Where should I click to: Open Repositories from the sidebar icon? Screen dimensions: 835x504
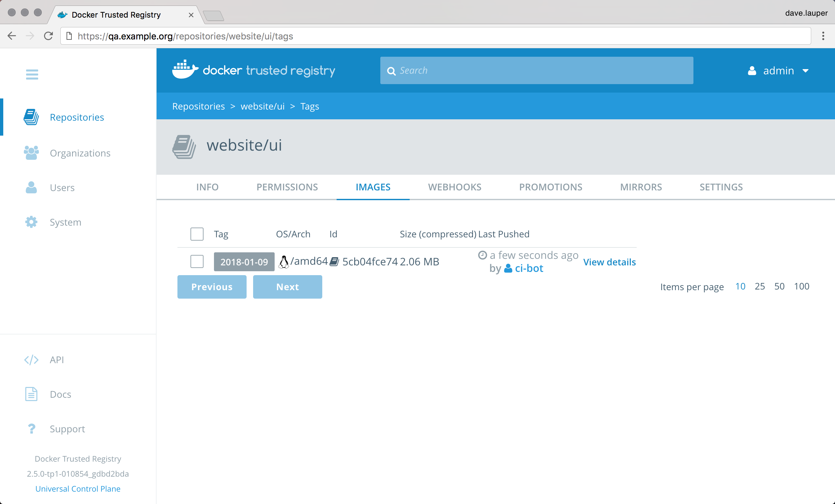click(x=31, y=117)
